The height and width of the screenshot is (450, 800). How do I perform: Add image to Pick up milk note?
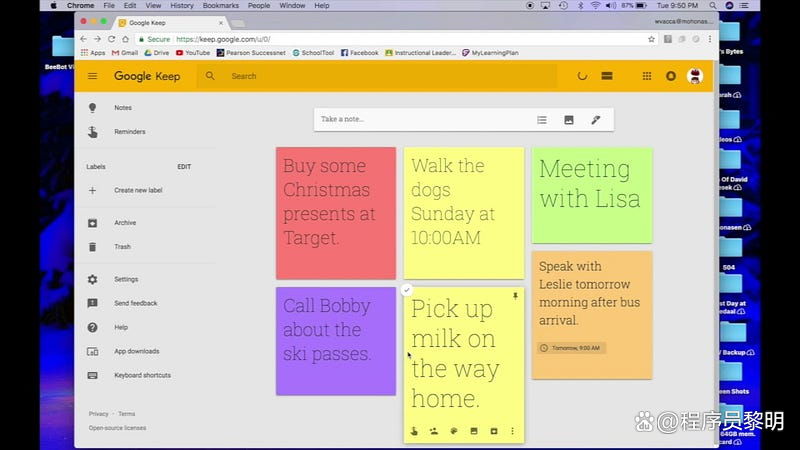(474, 431)
